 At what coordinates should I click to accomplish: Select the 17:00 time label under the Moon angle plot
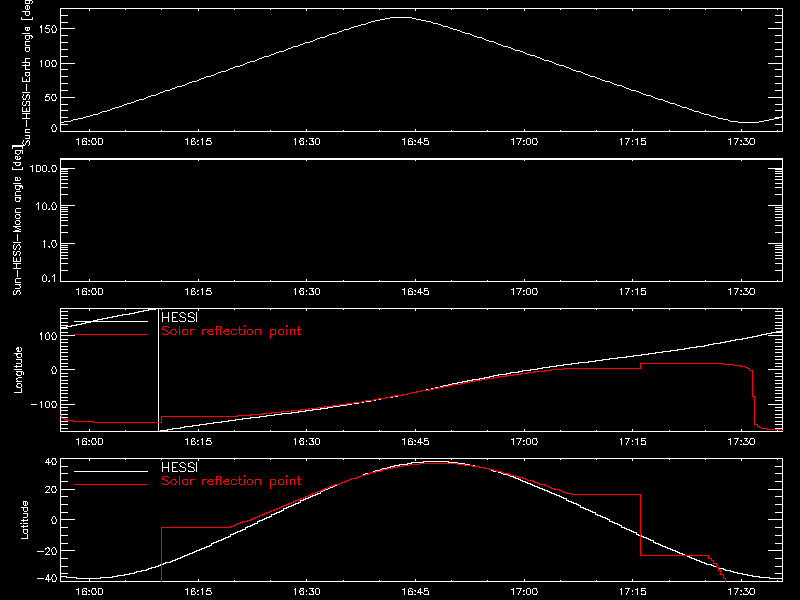pyautogui.click(x=524, y=292)
